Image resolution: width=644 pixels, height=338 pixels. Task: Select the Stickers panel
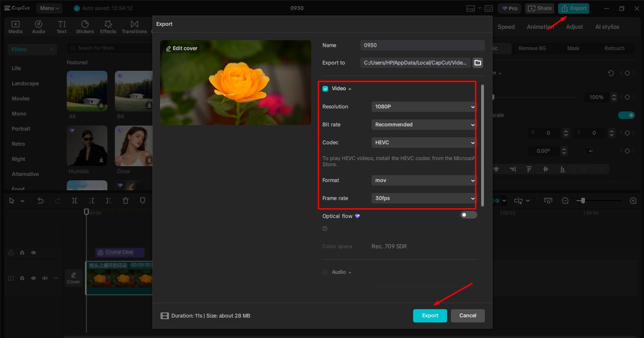85,26
